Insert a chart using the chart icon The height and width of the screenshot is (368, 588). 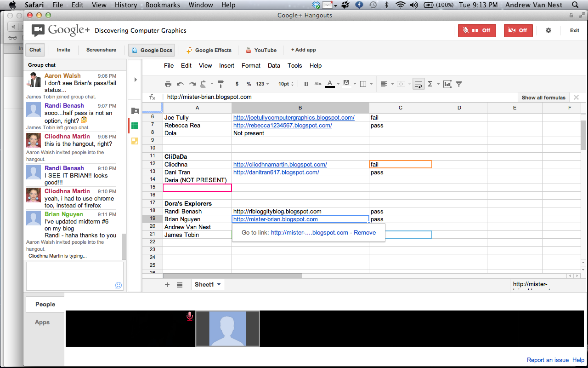[x=447, y=84]
